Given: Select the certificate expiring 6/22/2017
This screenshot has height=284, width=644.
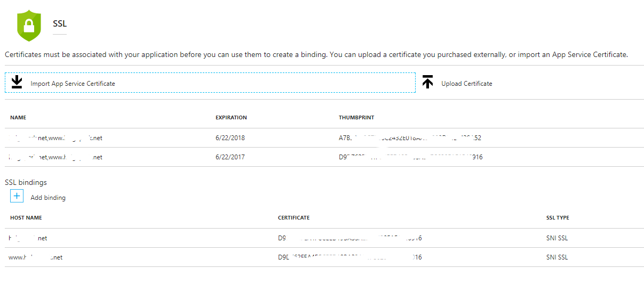Looking at the screenshot, I should pyautogui.click(x=230, y=157).
